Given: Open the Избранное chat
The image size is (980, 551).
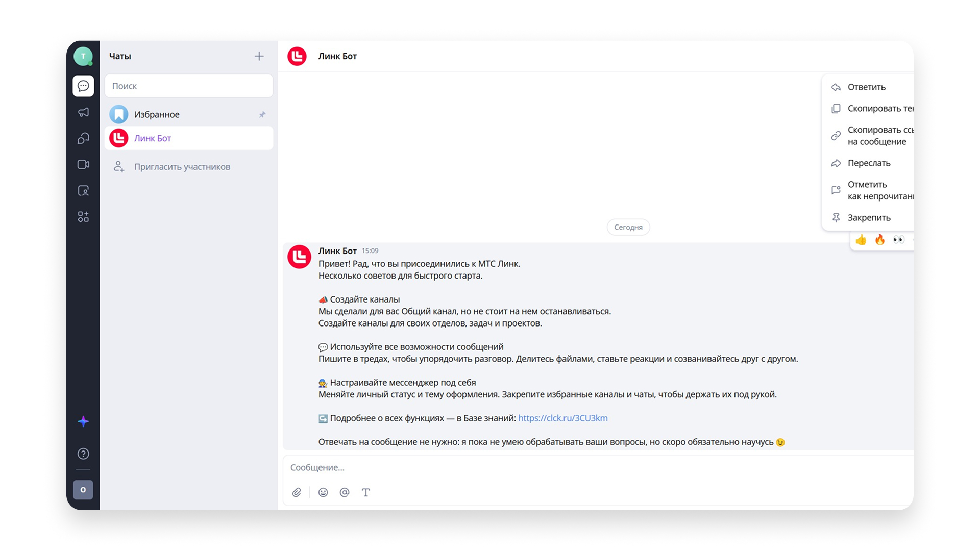Looking at the screenshot, I should tap(189, 114).
